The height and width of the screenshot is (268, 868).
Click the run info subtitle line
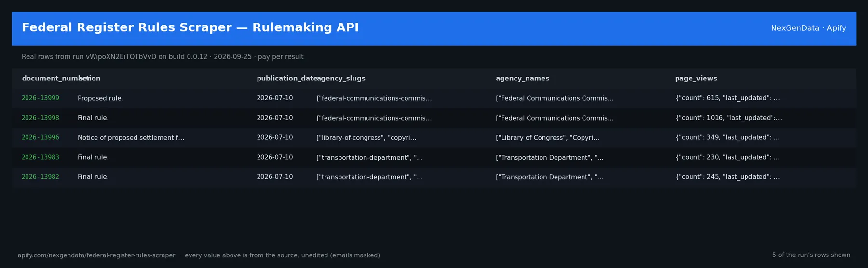pos(163,57)
